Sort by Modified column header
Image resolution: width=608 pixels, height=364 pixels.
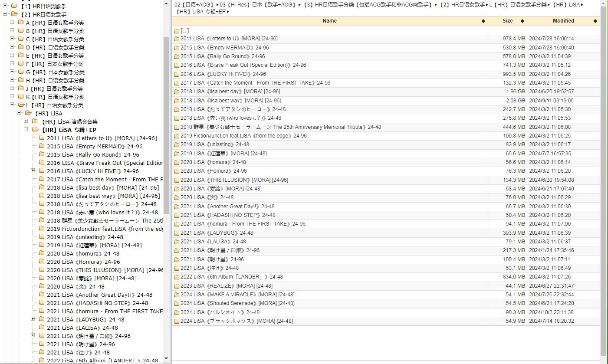[x=563, y=21]
